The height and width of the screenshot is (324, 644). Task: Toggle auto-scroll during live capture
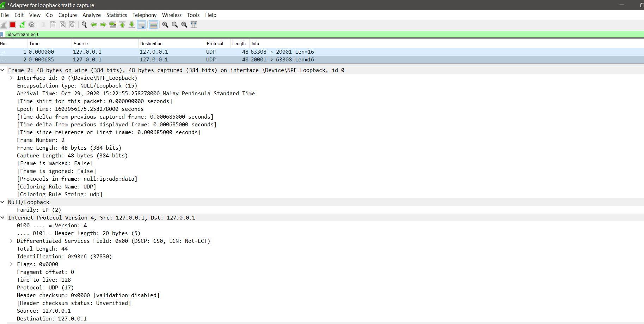[142, 25]
